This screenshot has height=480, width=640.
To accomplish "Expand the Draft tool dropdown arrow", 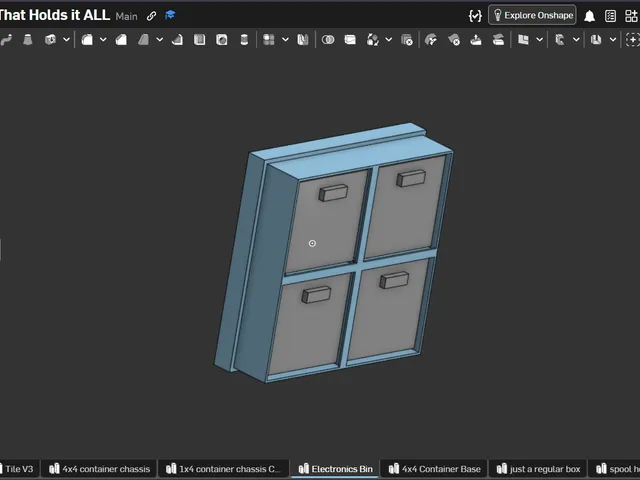I will 160,40.
